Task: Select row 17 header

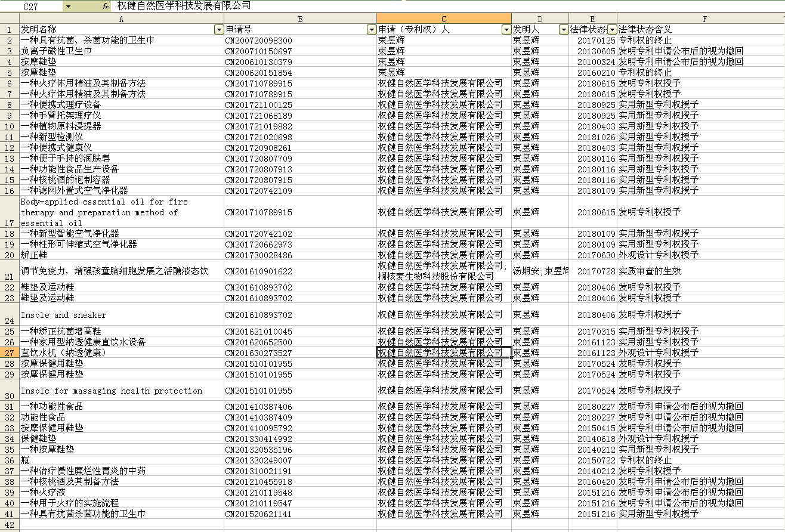Action: 9,212
